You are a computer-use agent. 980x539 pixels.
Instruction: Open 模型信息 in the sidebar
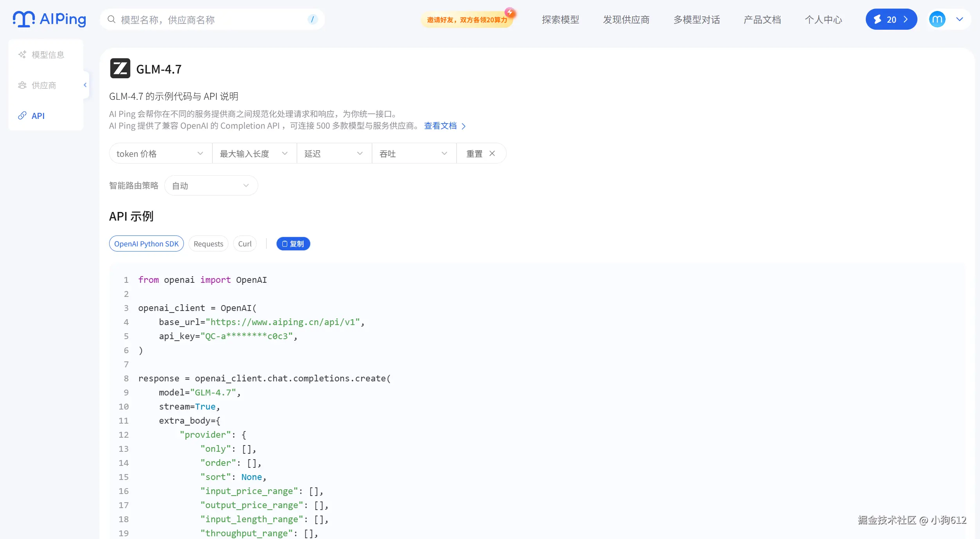[47, 55]
